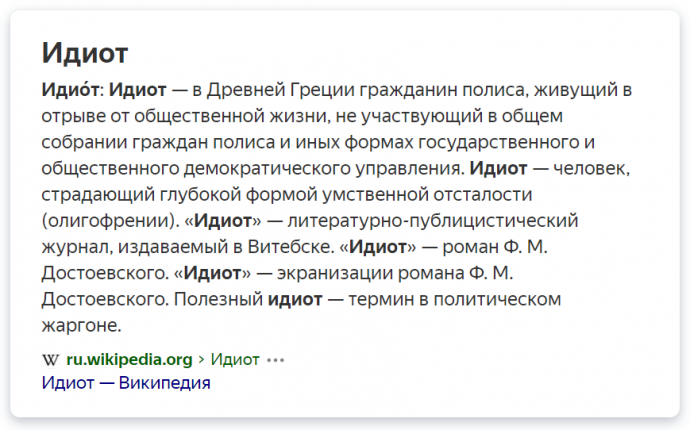Viewport: 690px width, 430px height.
Task: Click the Wikipedia W favicon
Action: (x=50, y=360)
